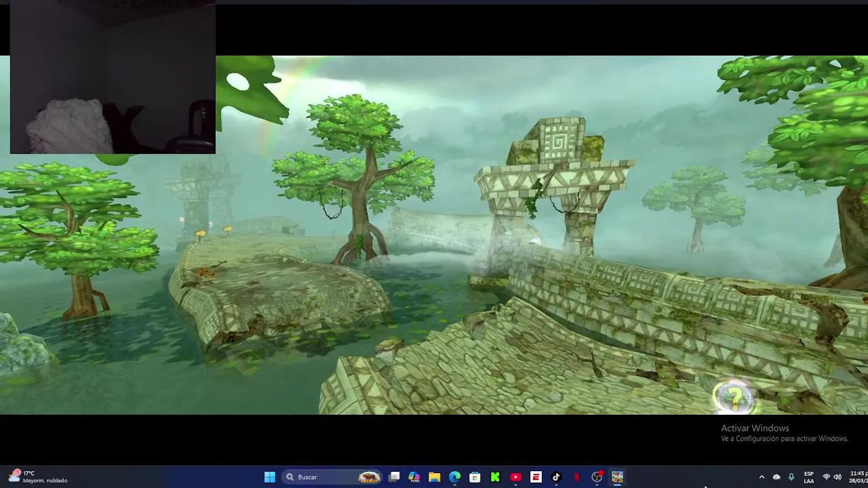Click the Buscar taskbar search box
The height and width of the screenshot is (488, 868).
331,477
